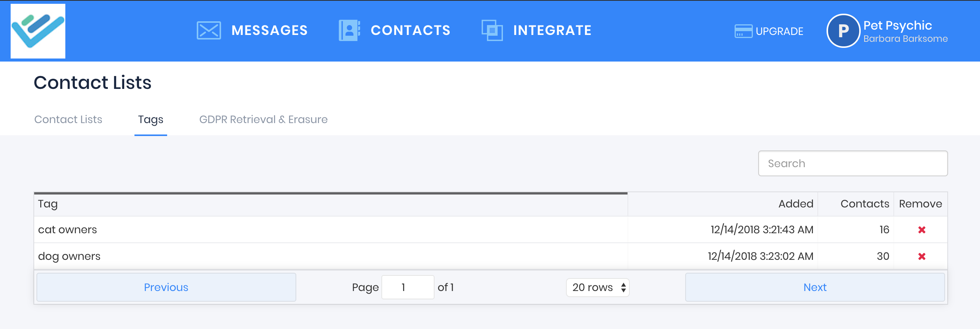Image resolution: width=980 pixels, height=329 pixels.
Task: Open the 20 rows dropdown
Action: tap(597, 287)
